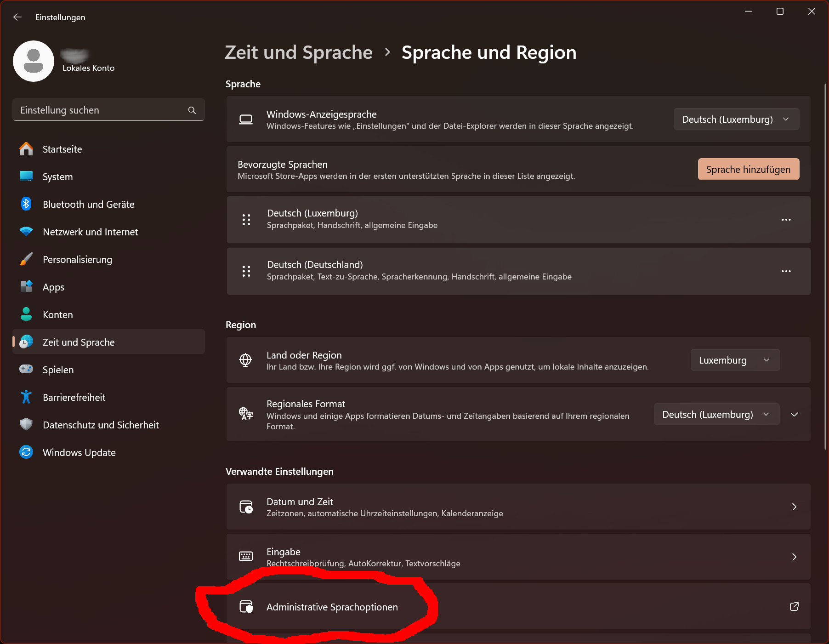Open Windows-Anzeigesprache dropdown
The height and width of the screenshot is (644, 829).
(x=736, y=120)
